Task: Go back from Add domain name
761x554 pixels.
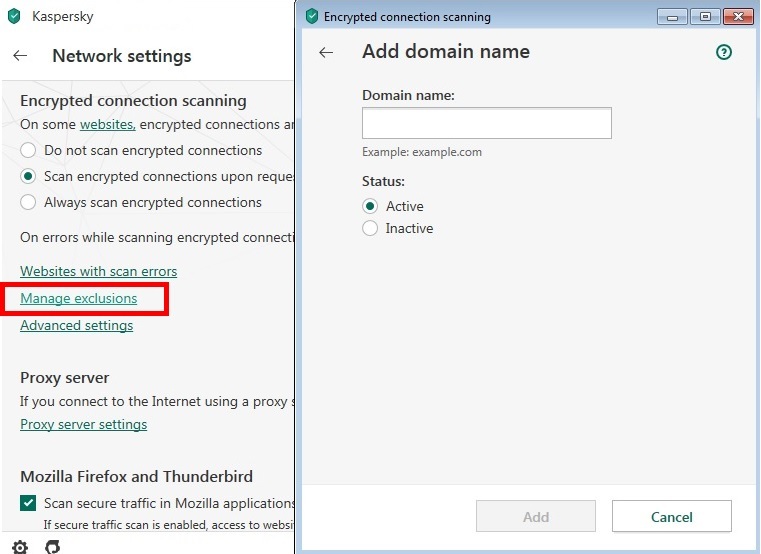Action: (x=326, y=52)
